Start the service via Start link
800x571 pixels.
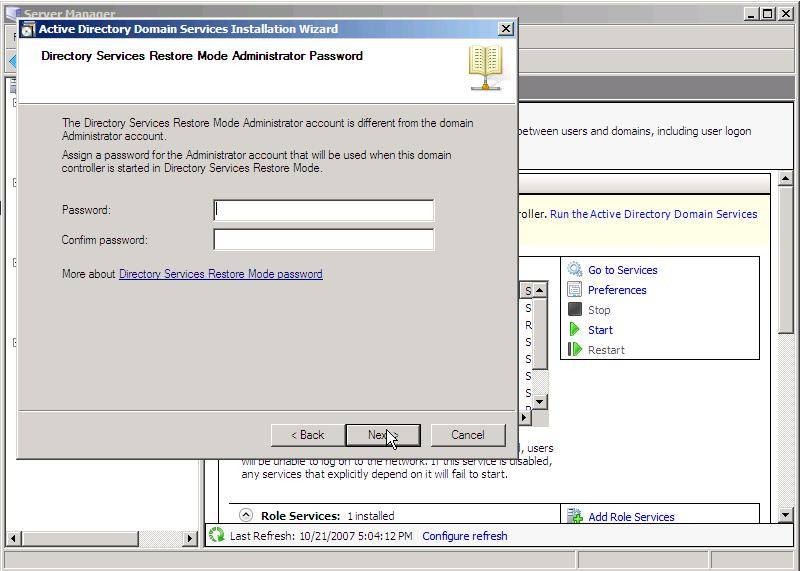[600, 330]
